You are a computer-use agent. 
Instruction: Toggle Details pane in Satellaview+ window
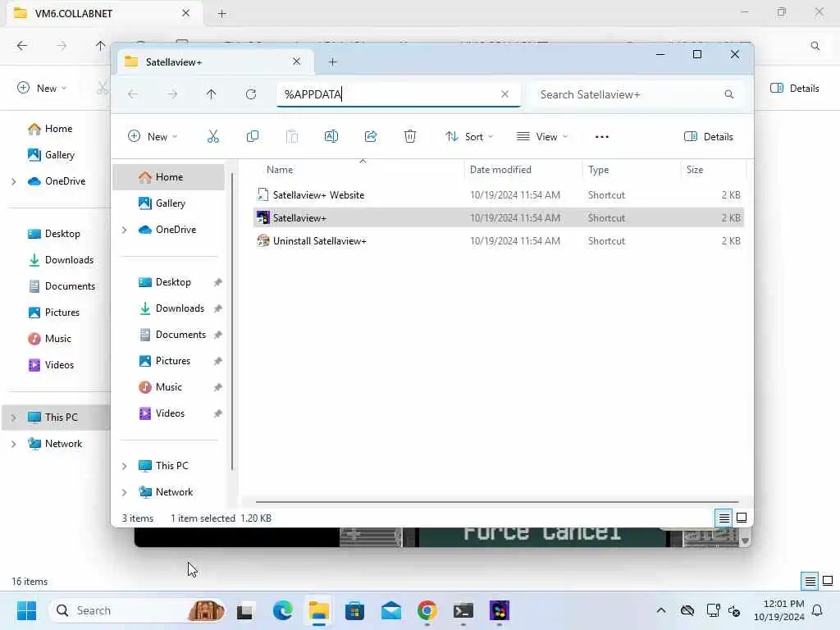pos(708,137)
